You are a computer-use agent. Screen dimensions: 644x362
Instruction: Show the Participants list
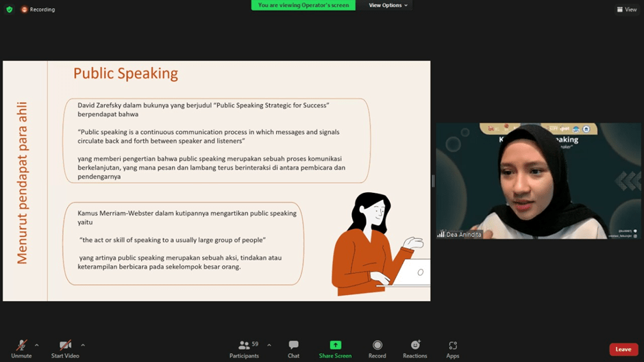click(244, 349)
